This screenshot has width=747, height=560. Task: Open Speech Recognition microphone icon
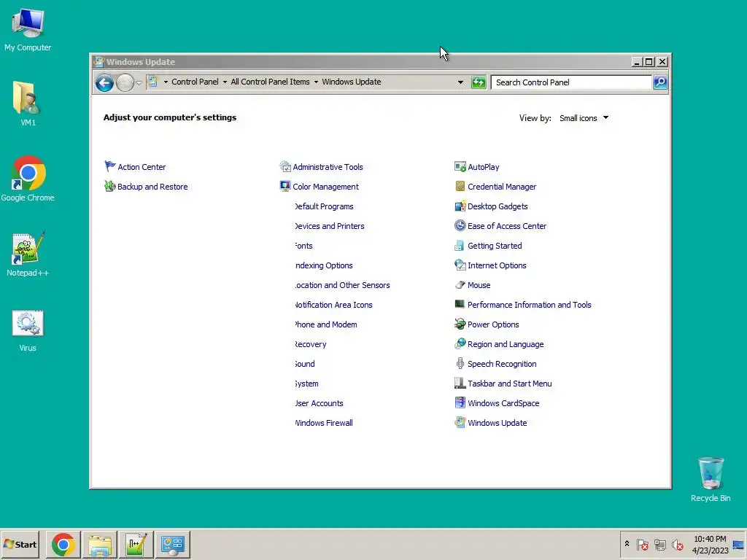(x=460, y=363)
